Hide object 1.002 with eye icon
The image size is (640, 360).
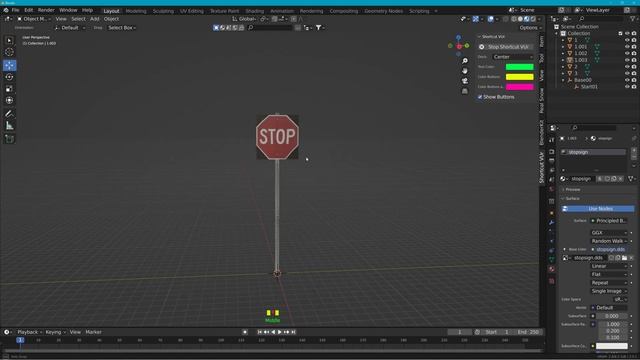pos(627,53)
